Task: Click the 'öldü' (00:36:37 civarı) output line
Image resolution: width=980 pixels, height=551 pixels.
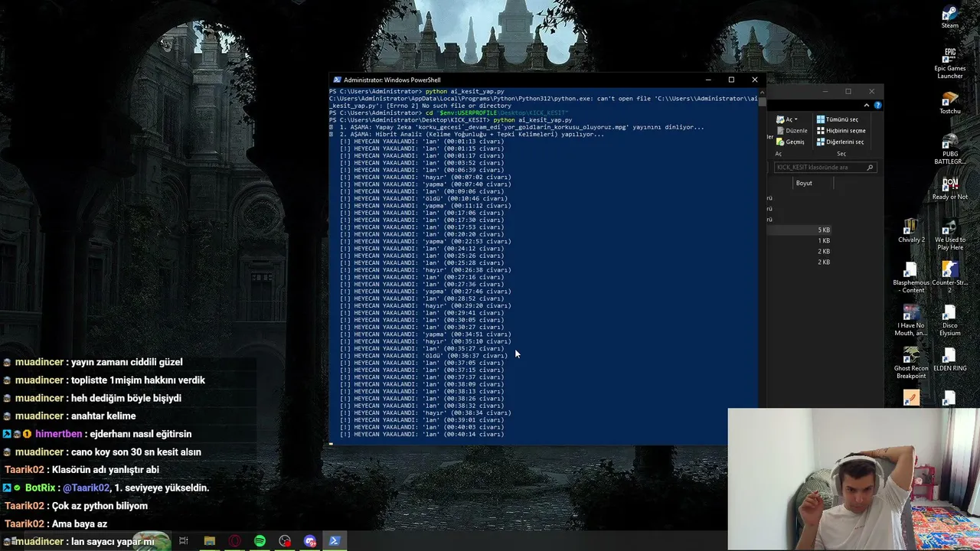Action: (423, 356)
